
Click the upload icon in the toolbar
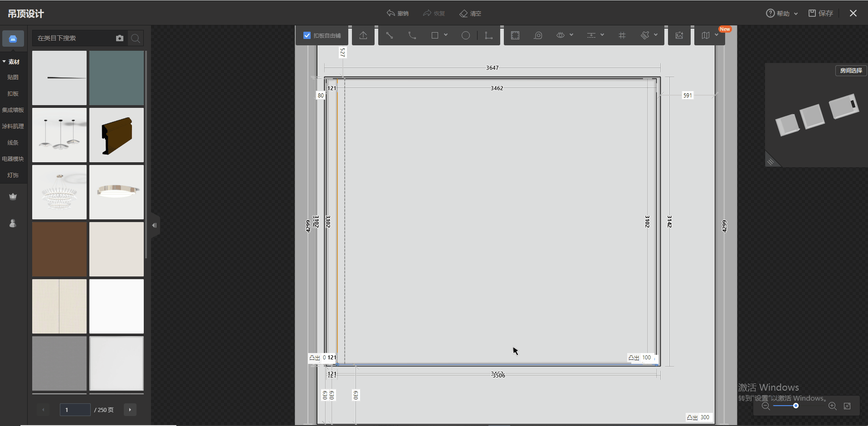363,35
